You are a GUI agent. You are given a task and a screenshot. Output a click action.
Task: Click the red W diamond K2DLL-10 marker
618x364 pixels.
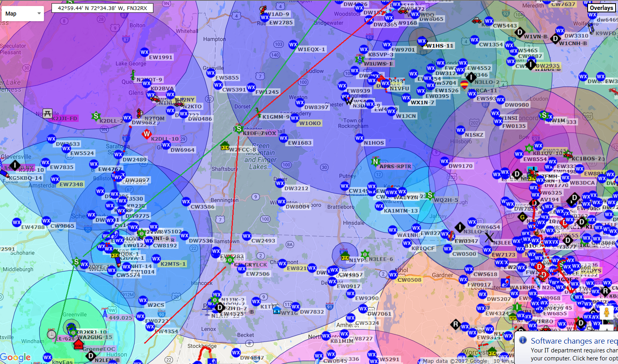tap(147, 135)
